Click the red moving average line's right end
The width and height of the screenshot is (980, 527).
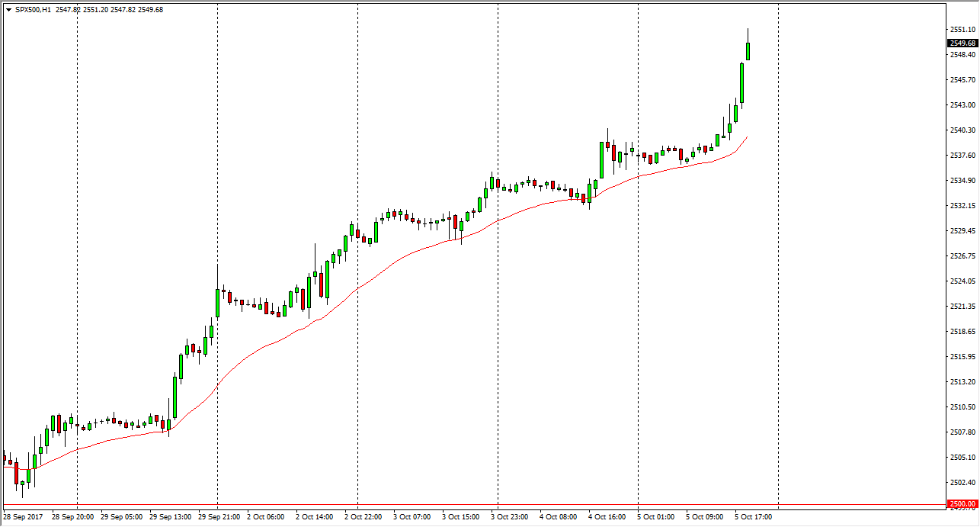(x=746, y=137)
